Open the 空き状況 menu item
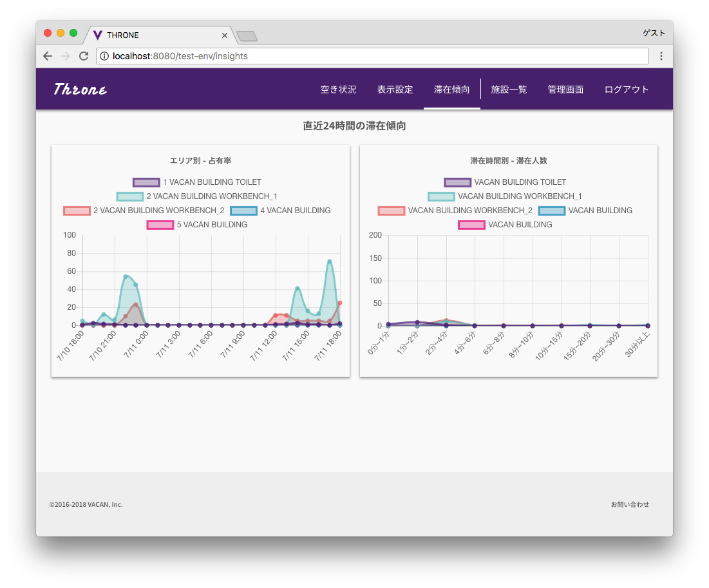Image resolution: width=709 pixels, height=588 pixels. 338,90
